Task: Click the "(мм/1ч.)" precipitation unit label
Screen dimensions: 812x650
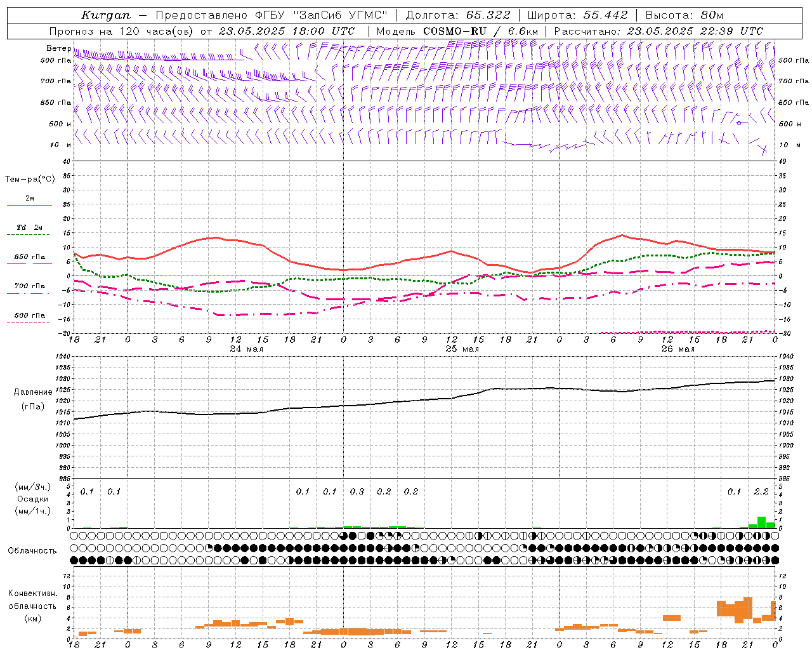Action: coord(32,511)
